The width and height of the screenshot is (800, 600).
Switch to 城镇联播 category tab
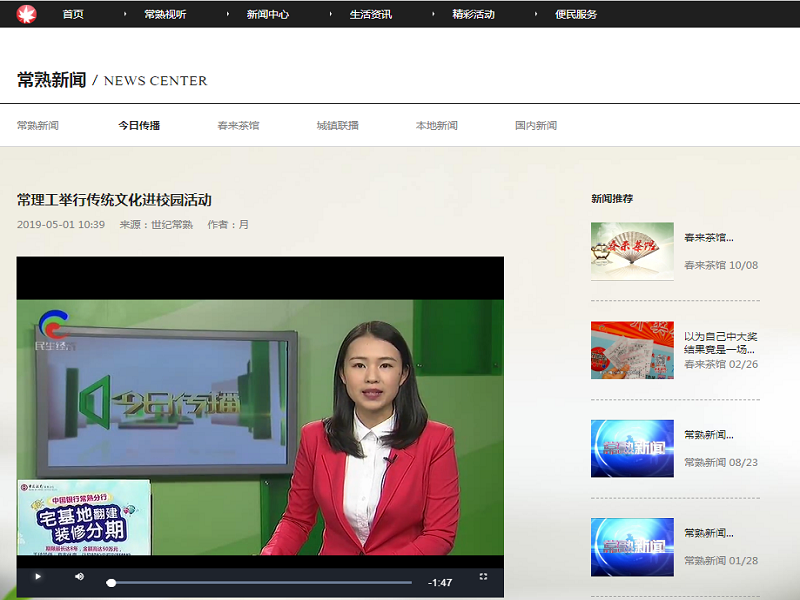pyautogui.click(x=337, y=126)
